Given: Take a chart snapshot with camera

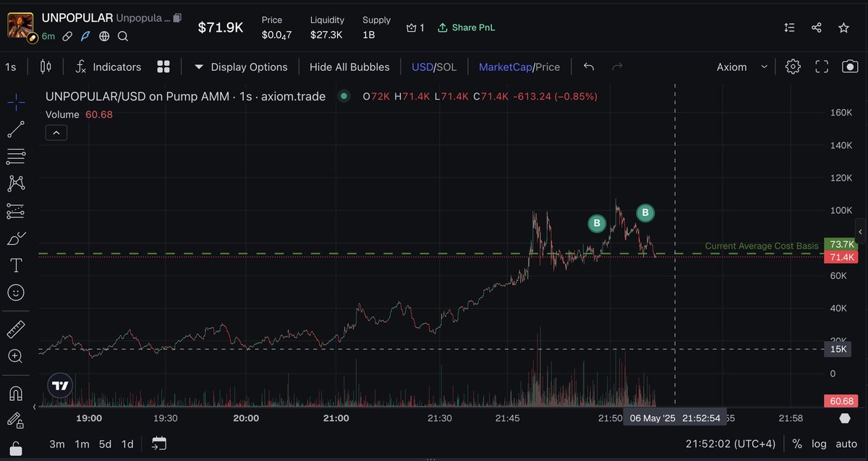Looking at the screenshot, I should coord(850,66).
